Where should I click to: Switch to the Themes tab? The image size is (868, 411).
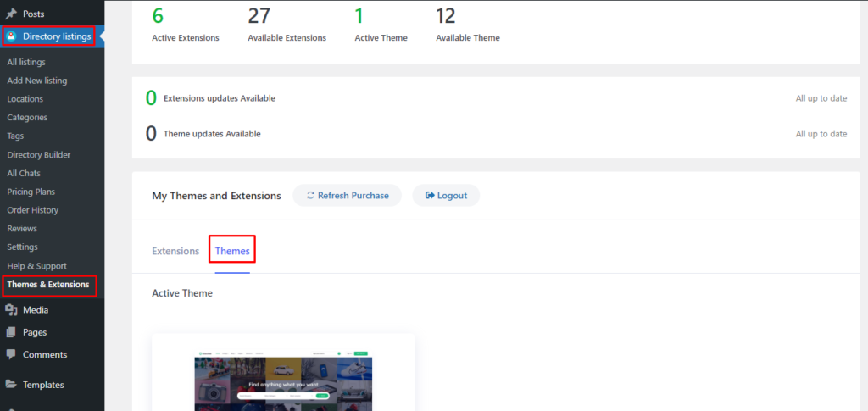231,251
